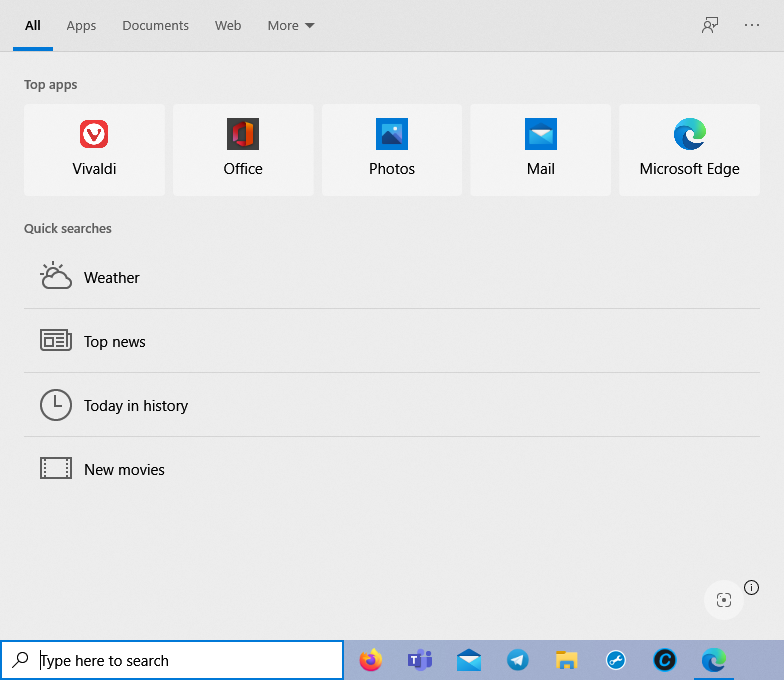The width and height of the screenshot is (784, 680).
Task: Open the Mail app tile
Action: coord(540,150)
